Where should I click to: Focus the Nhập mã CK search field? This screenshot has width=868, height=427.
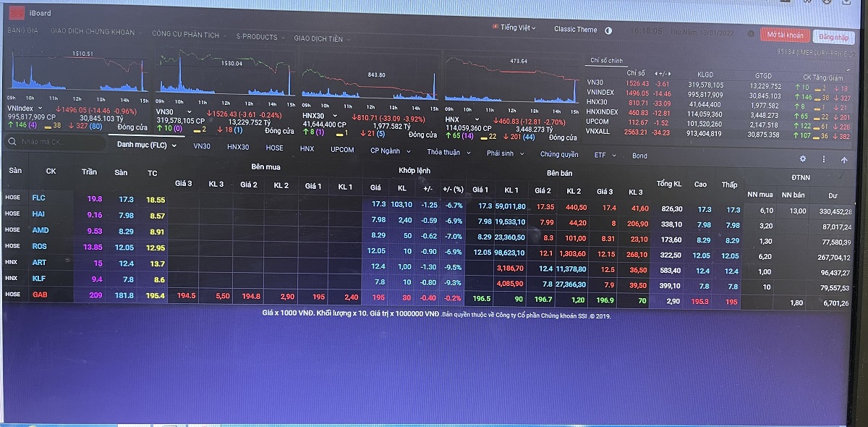click(x=61, y=142)
